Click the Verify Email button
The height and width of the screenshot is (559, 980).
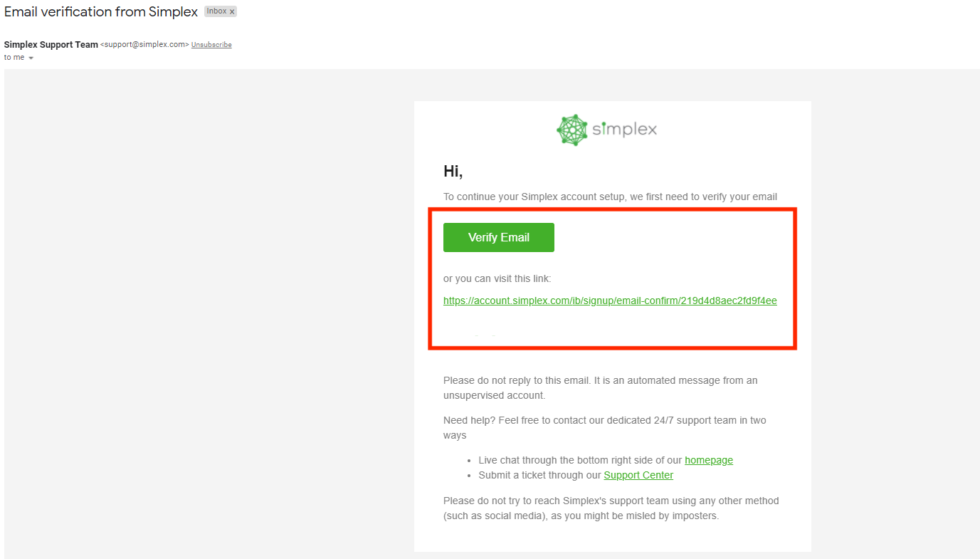point(498,237)
